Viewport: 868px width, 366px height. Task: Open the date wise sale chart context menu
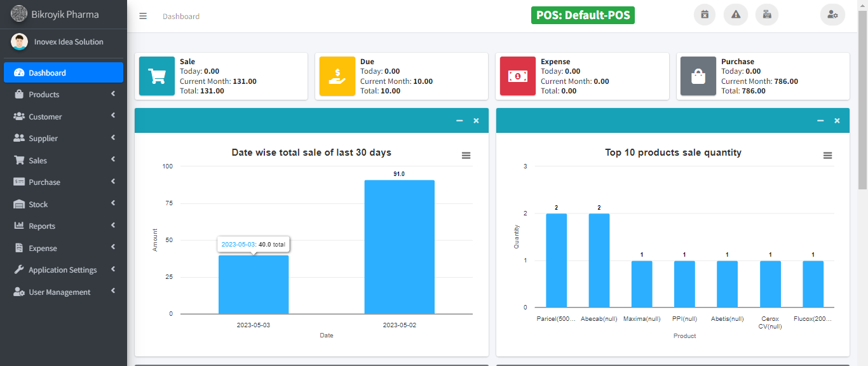pos(466,156)
